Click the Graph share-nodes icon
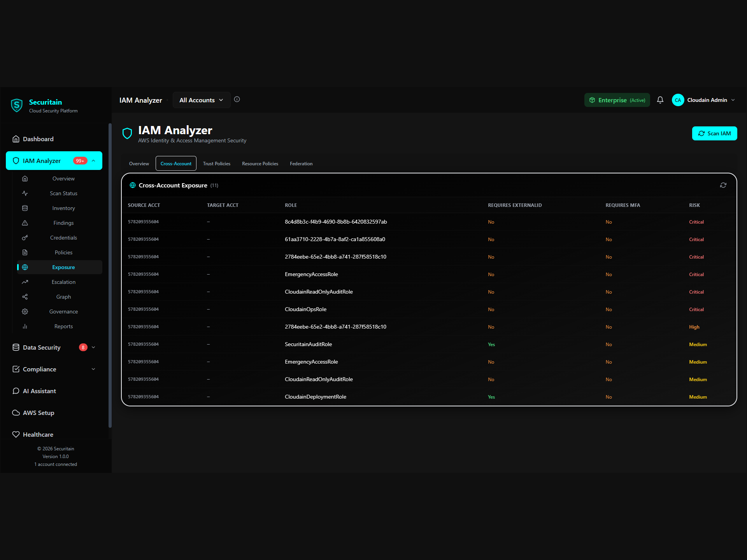The width and height of the screenshot is (747, 560). [25, 297]
